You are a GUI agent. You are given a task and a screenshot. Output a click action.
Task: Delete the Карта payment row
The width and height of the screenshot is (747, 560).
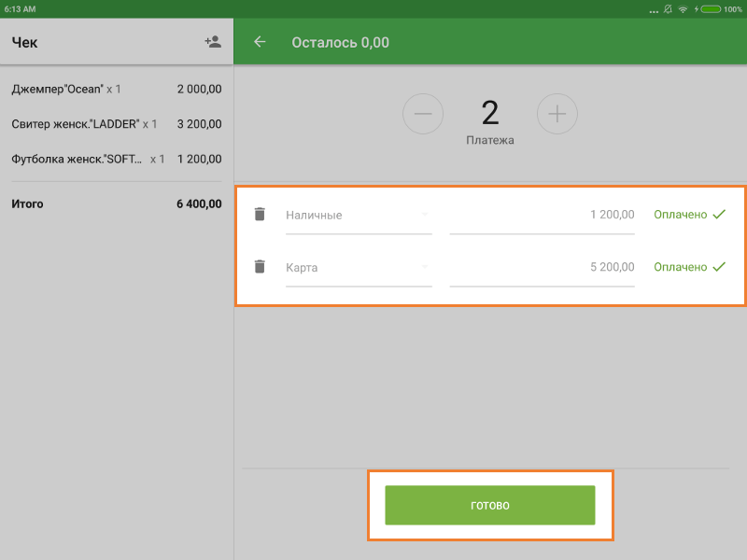tap(261, 267)
